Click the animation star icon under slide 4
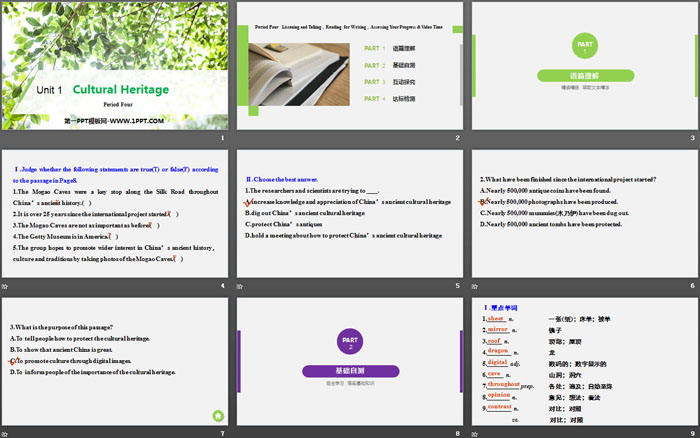Image resolution: width=700 pixels, height=438 pixels. (x=4, y=286)
